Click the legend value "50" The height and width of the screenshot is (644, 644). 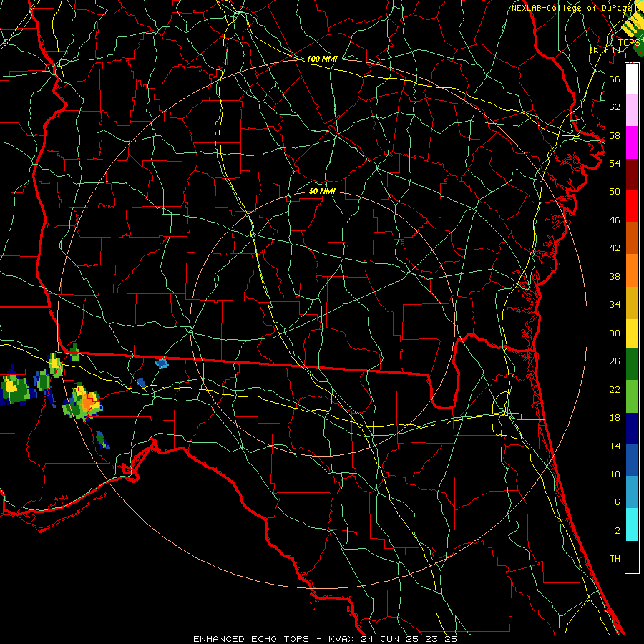615,192
